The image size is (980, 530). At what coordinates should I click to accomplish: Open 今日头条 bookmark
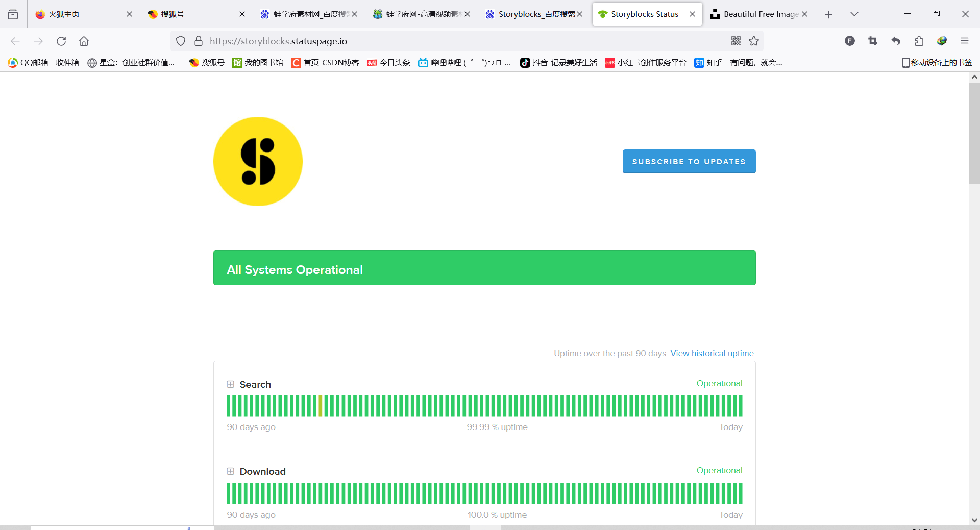[x=388, y=63]
